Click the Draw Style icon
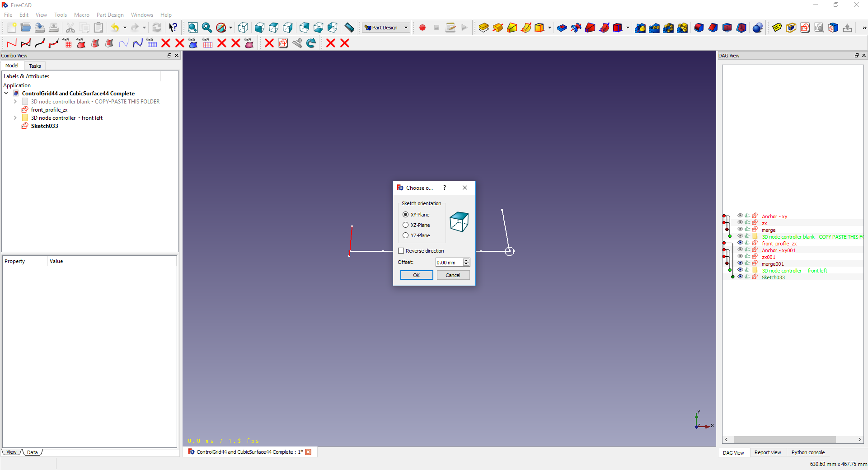 point(221,28)
